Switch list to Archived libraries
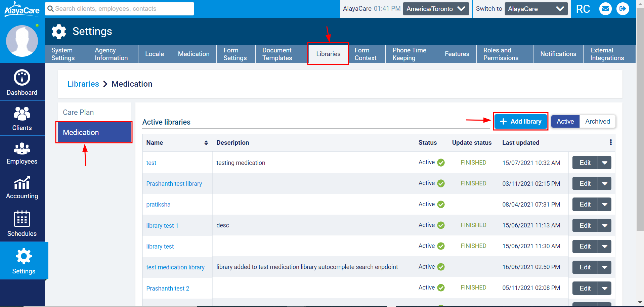644x307 pixels. click(597, 122)
